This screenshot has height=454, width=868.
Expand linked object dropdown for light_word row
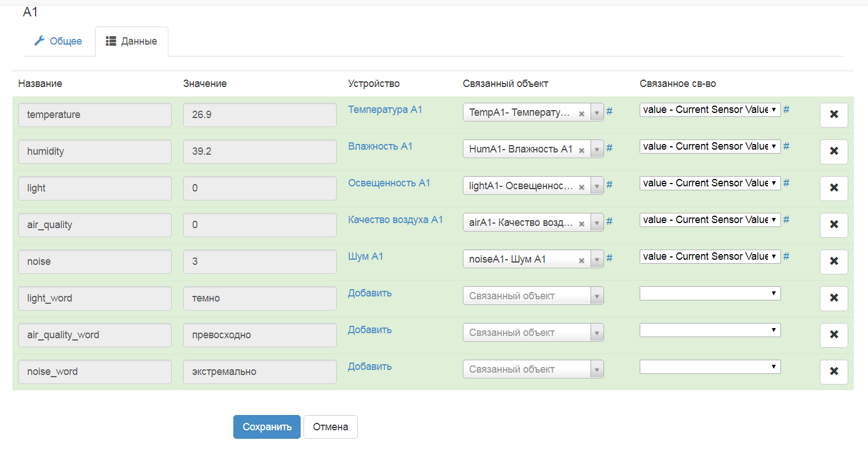[x=597, y=296]
